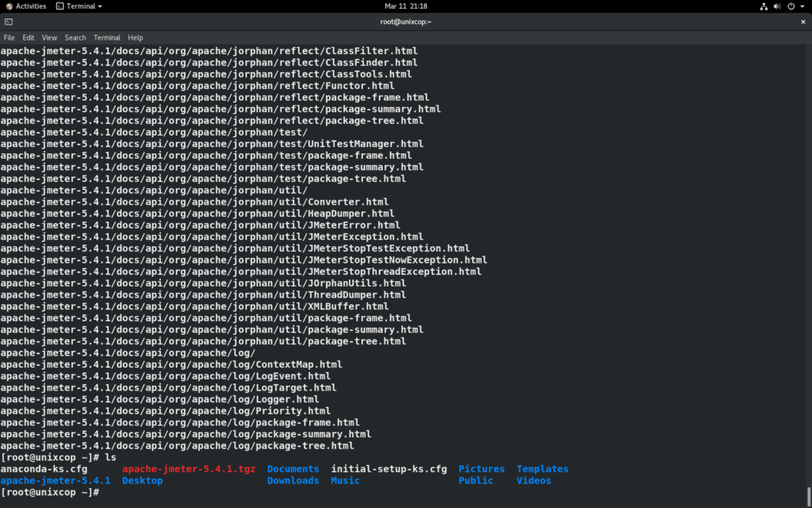812x508 pixels.
Task: Open the Terminal app menu dropdown
Action: [x=79, y=6]
